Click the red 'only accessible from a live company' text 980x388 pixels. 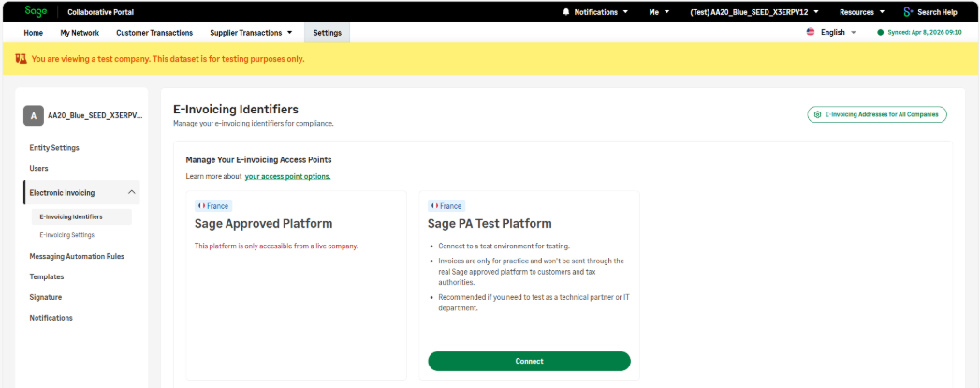(x=276, y=246)
